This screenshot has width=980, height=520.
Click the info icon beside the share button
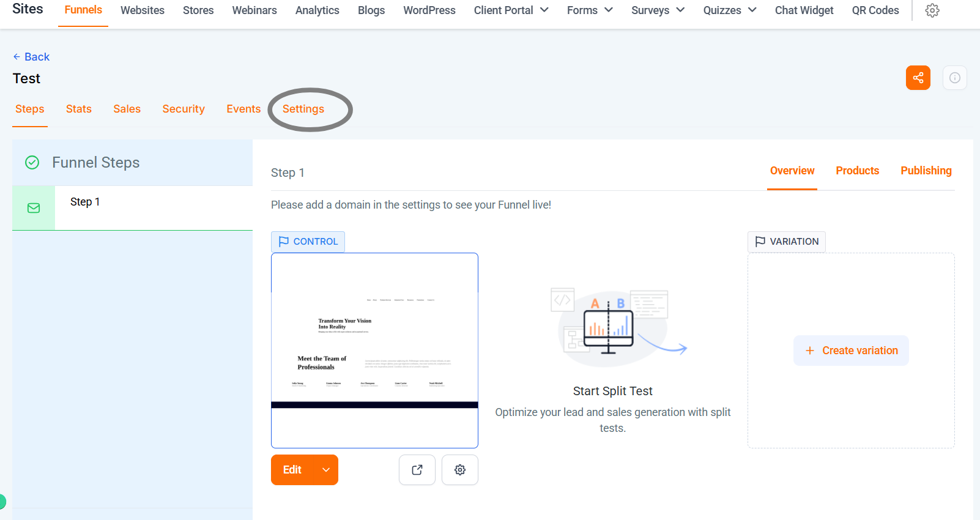(954, 78)
